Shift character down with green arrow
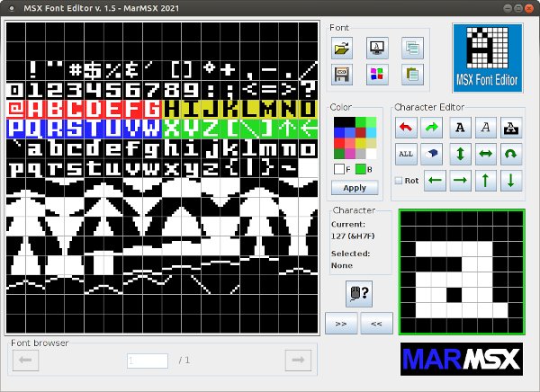This screenshot has height=392, width=540. click(511, 181)
